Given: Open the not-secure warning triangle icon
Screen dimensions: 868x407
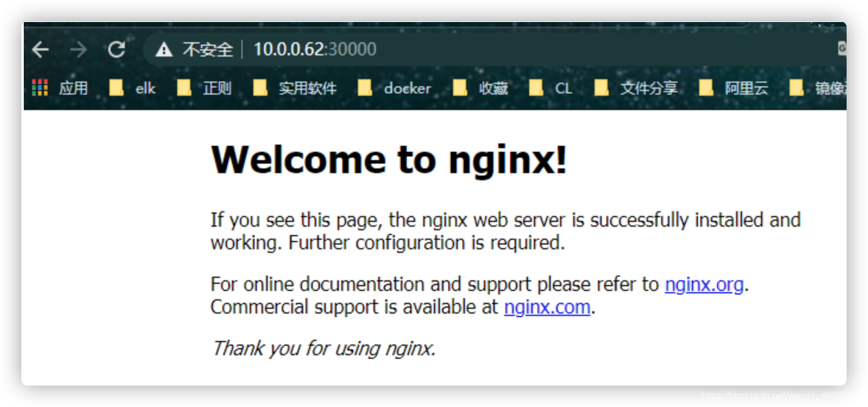Looking at the screenshot, I should pyautogui.click(x=163, y=49).
